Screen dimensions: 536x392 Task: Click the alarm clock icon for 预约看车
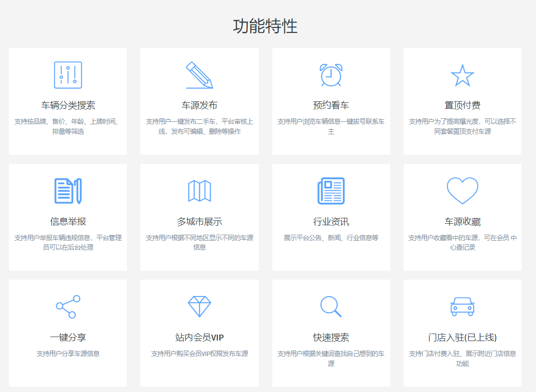[331, 75]
